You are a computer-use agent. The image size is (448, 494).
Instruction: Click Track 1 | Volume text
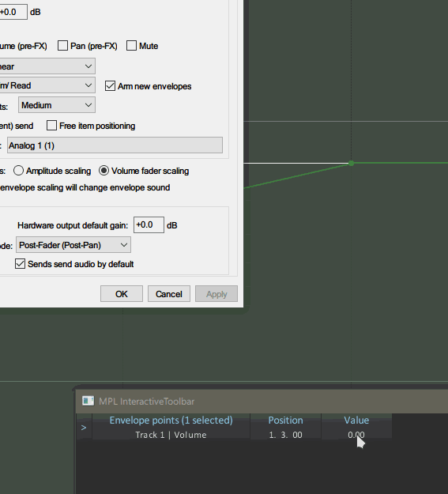point(171,435)
